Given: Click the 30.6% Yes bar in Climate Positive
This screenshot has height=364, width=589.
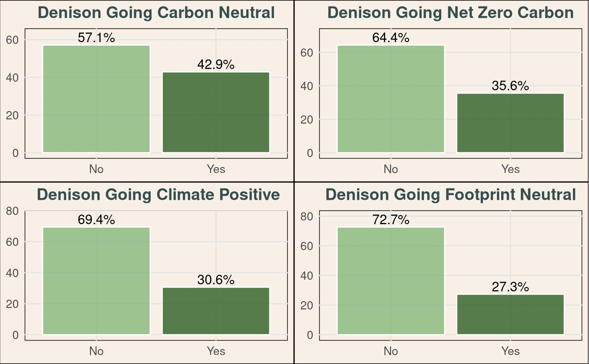Looking at the screenshot, I should (216, 311).
